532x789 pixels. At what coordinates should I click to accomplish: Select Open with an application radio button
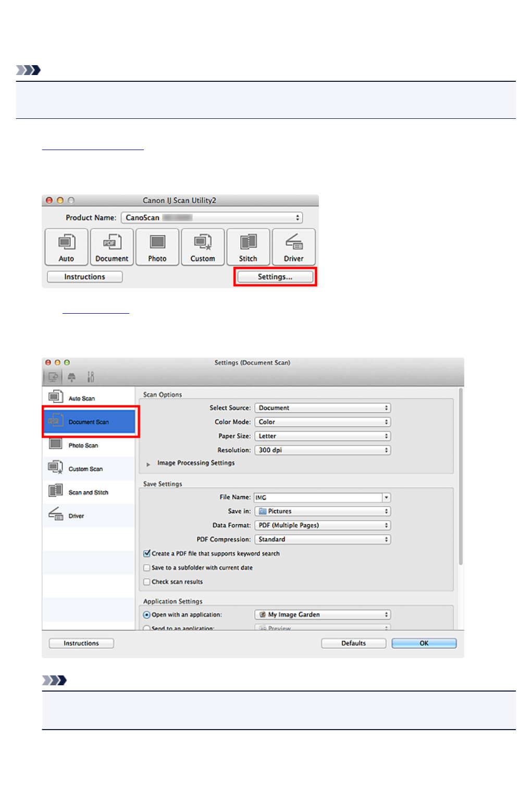(147, 615)
